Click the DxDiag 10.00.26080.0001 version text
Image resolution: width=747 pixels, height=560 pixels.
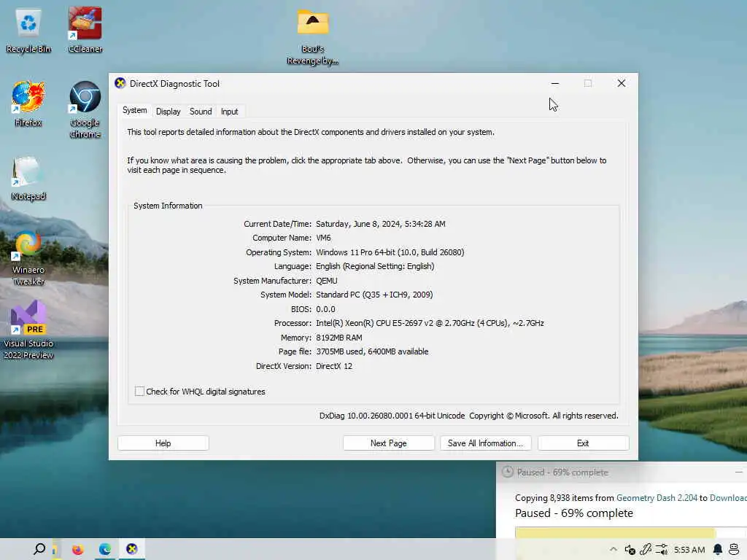392,416
